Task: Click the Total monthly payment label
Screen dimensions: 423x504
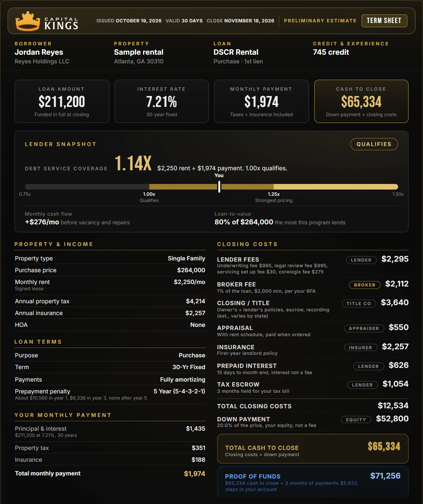Action: 48,474
